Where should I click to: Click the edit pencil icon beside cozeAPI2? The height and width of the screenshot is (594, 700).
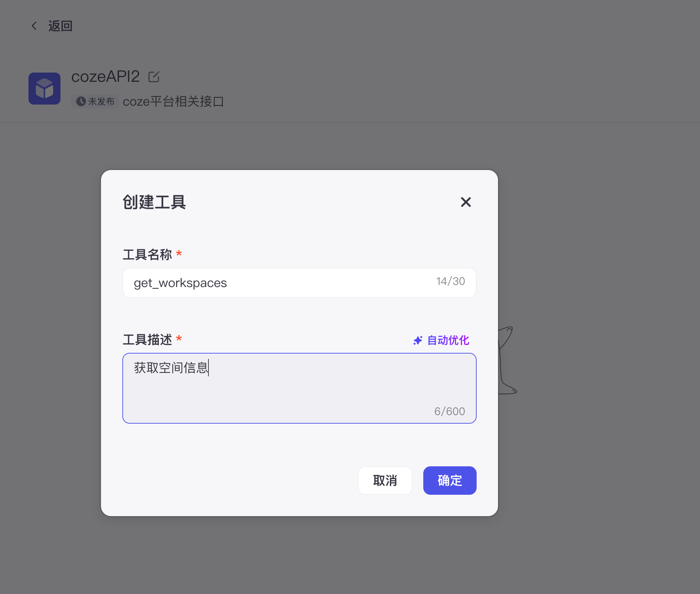154,76
